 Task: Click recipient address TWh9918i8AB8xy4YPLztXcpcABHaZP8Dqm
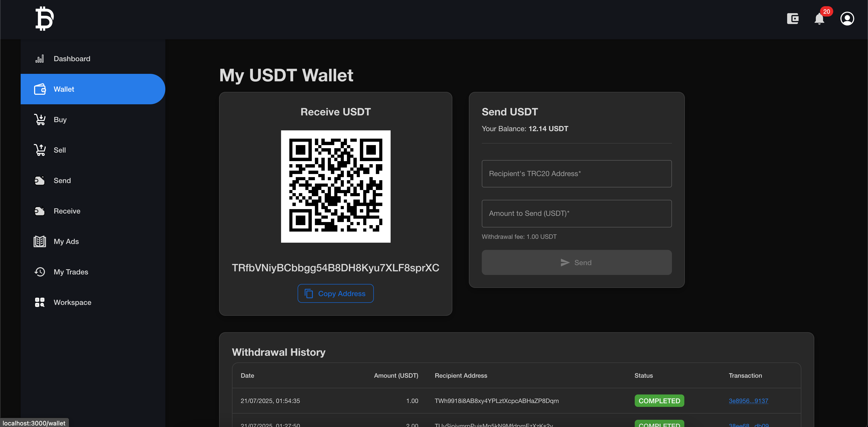496,401
